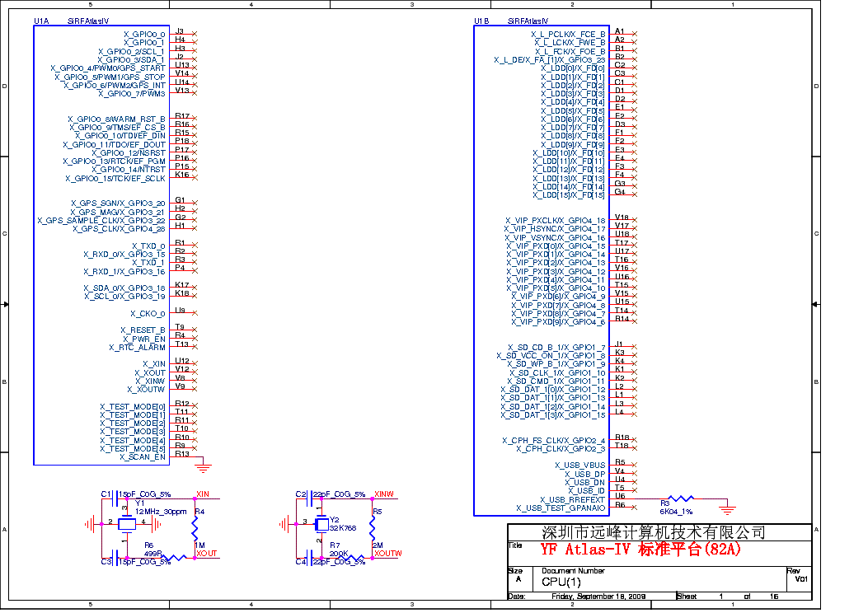The width and height of the screenshot is (868, 613).
Task: Select the date Friday, September 18, 2009
Action: pos(598,597)
